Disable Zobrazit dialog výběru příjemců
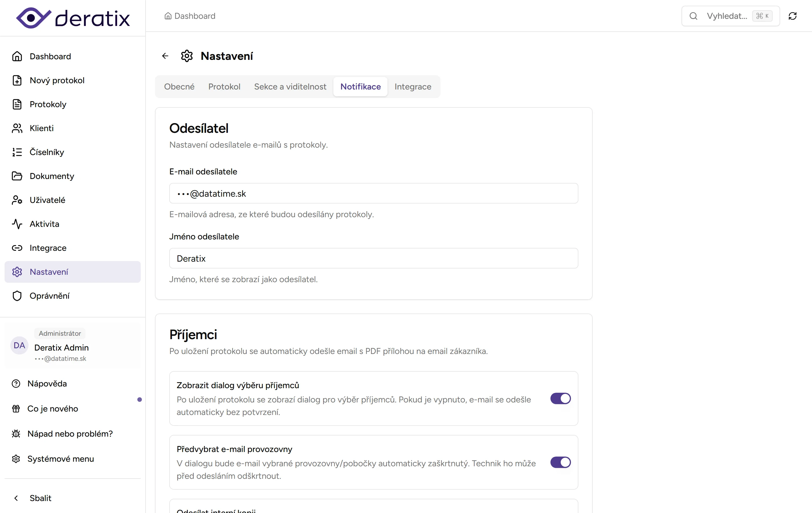812x513 pixels. click(560, 399)
